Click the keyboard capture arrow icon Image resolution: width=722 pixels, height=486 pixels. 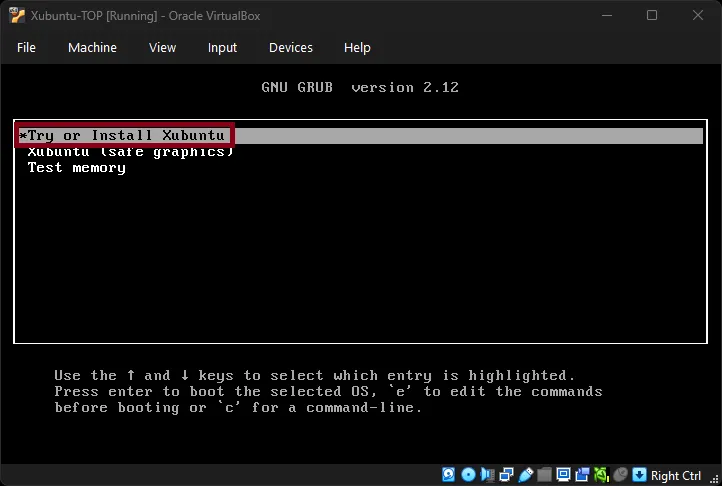point(640,475)
